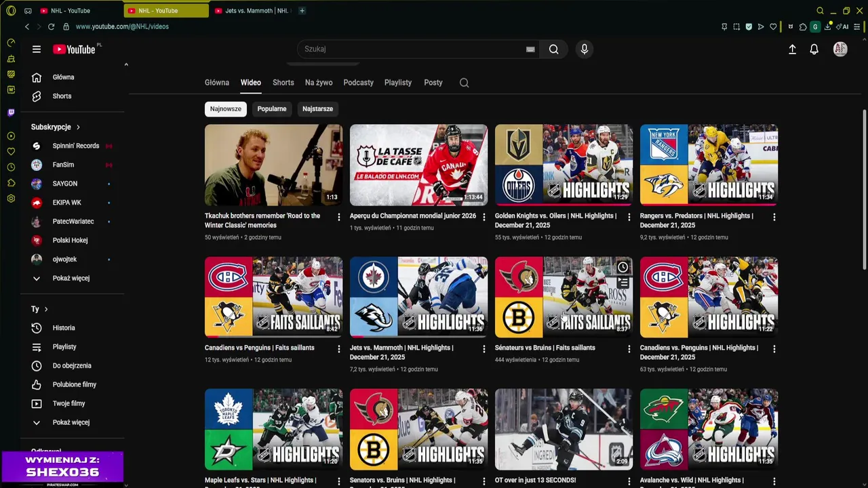This screenshot has width=868, height=488.
Task: Open the AI toolbar button
Action: (843, 26)
